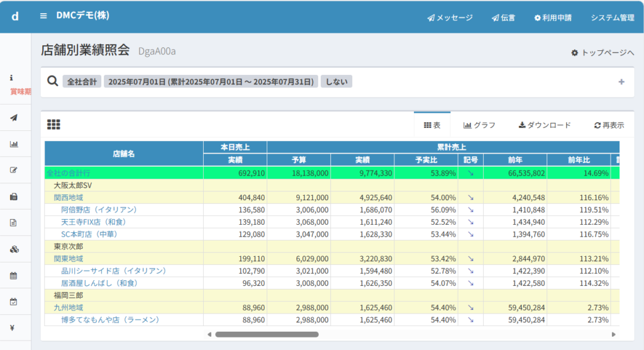Open the 阿倍野店（イタリアン） store link
The width and height of the screenshot is (644, 350).
pyautogui.click(x=99, y=210)
